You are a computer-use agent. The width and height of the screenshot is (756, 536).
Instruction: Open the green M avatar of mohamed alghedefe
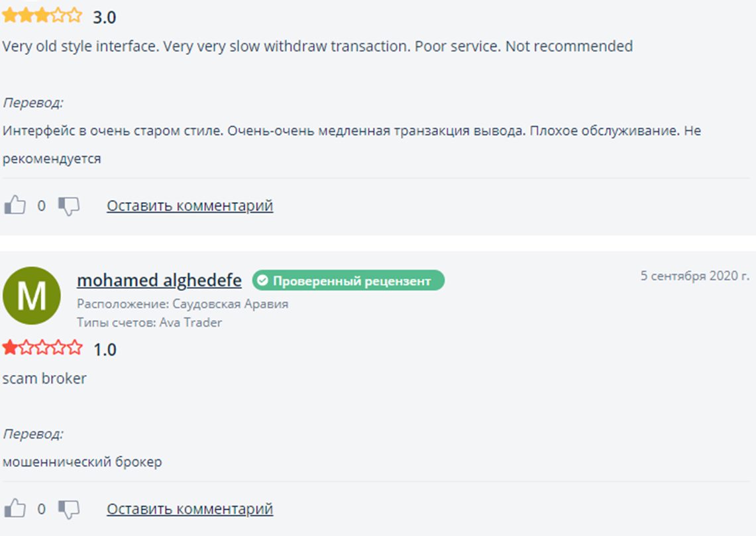(32, 295)
